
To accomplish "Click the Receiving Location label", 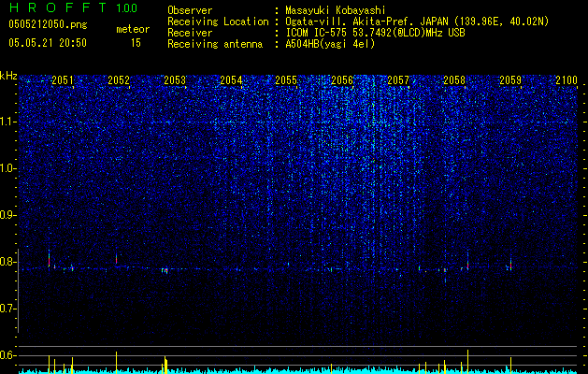I will [218, 22].
